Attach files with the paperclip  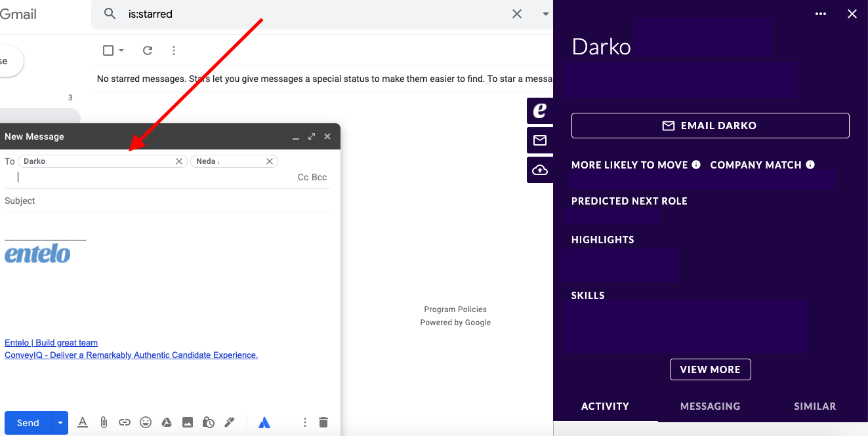pyautogui.click(x=104, y=423)
